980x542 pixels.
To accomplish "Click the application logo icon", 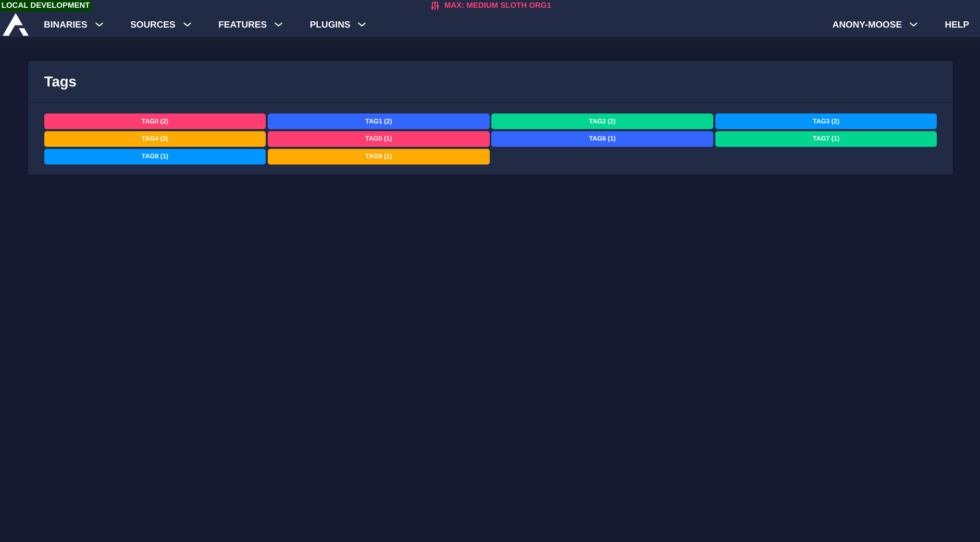I will point(15,24).
